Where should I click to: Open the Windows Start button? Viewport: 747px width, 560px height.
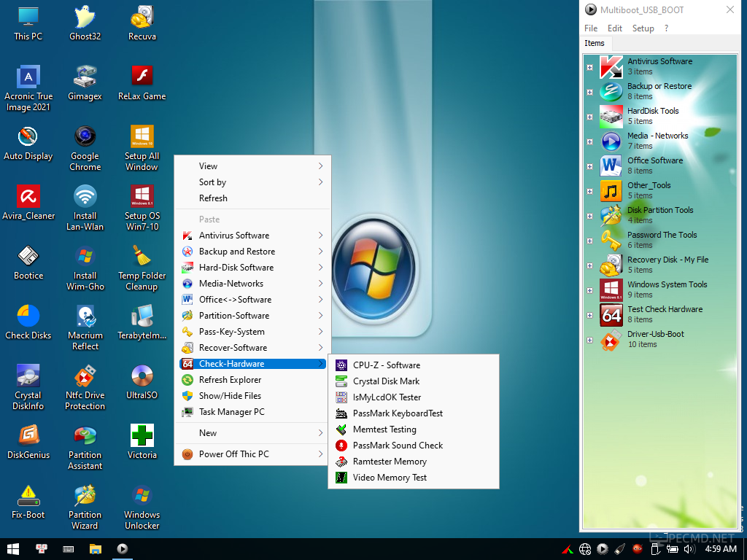pos(13,549)
